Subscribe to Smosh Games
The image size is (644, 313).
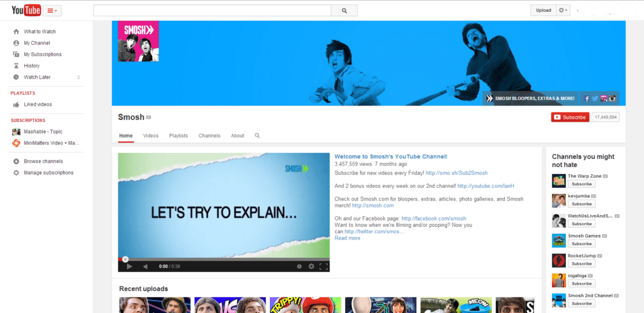pyautogui.click(x=582, y=244)
